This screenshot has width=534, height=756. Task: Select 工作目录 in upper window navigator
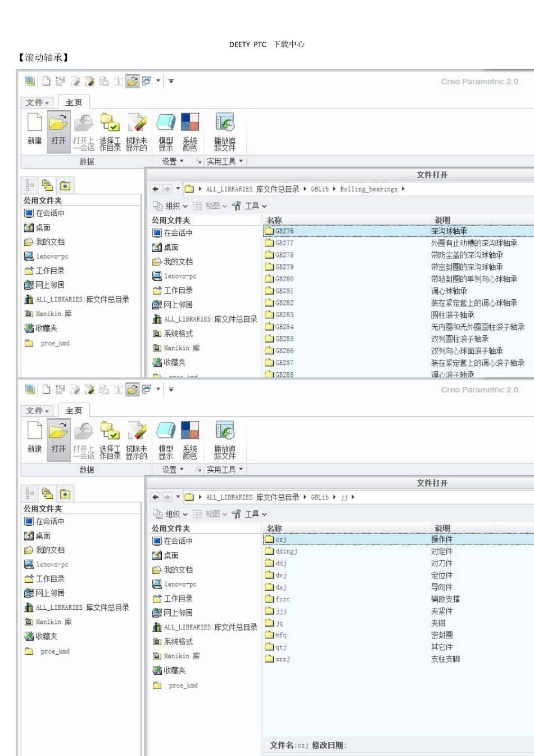(45, 271)
